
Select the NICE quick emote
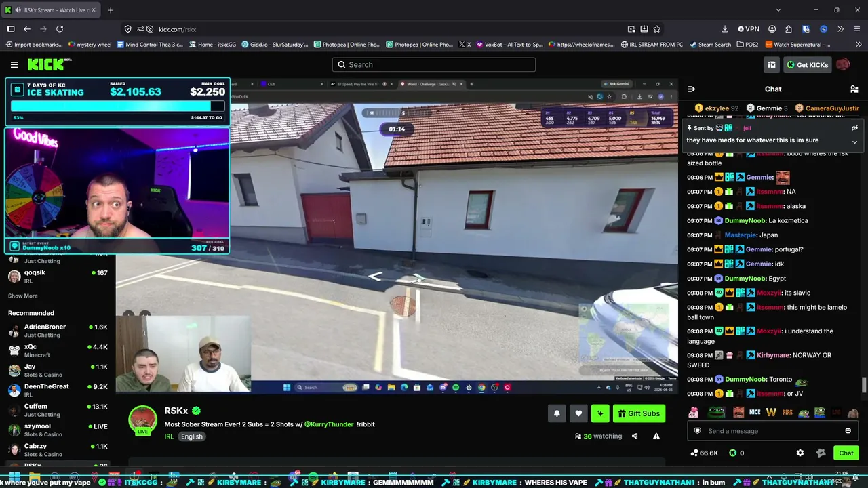click(x=755, y=412)
